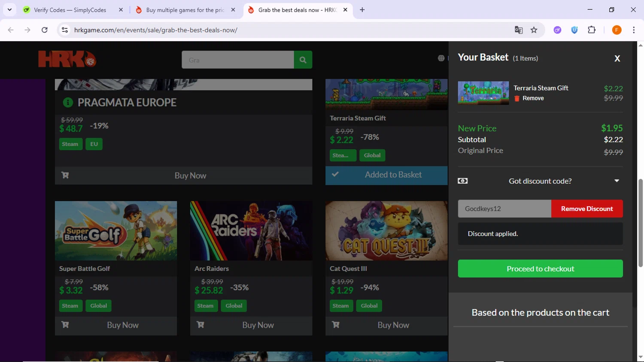Click the Global tag under Terraria Steam Gift

click(x=372, y=155)
